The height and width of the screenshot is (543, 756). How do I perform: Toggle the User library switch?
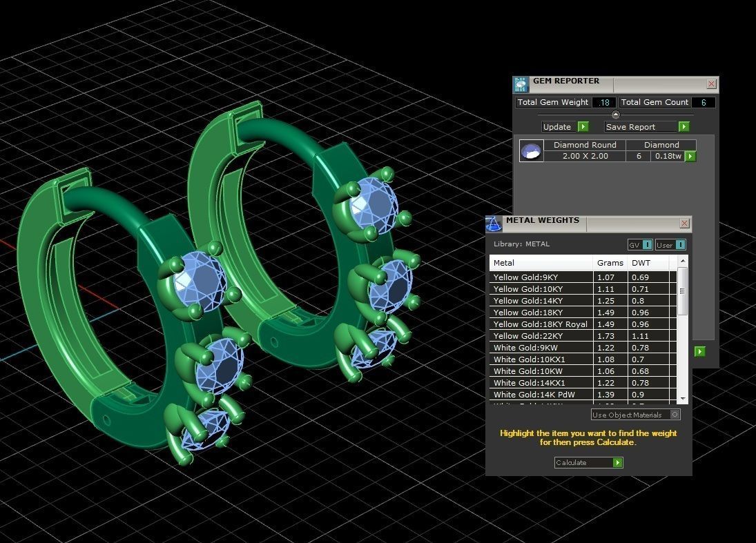[x=670, y=245]
